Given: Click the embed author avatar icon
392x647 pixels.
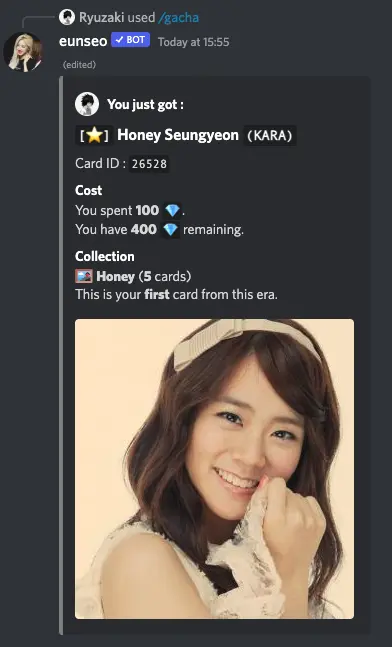Looking at the screenshot, I should (87, 104).
